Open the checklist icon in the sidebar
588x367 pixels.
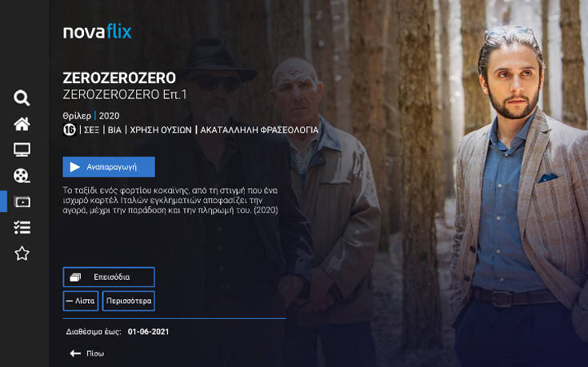(x=22, y=228)
